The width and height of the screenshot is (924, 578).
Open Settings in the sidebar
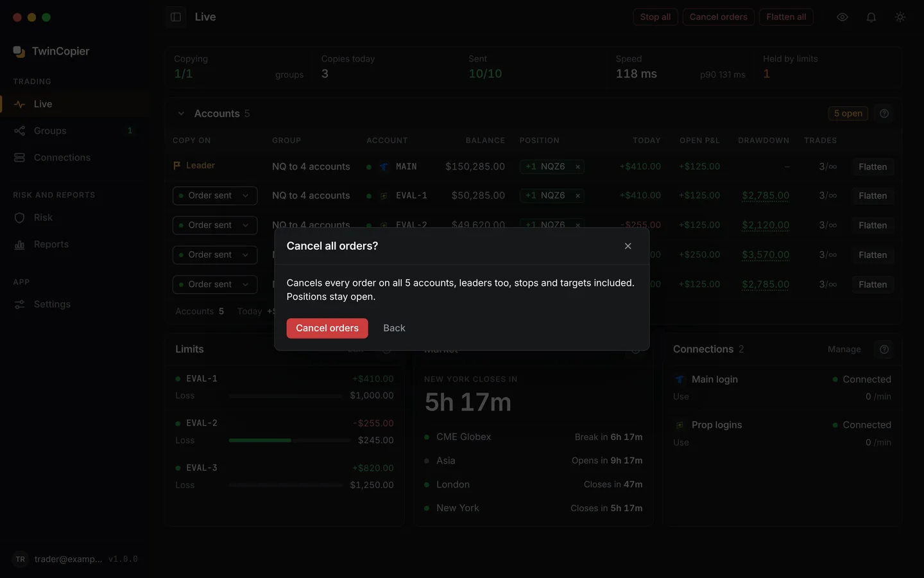(76, 304)
